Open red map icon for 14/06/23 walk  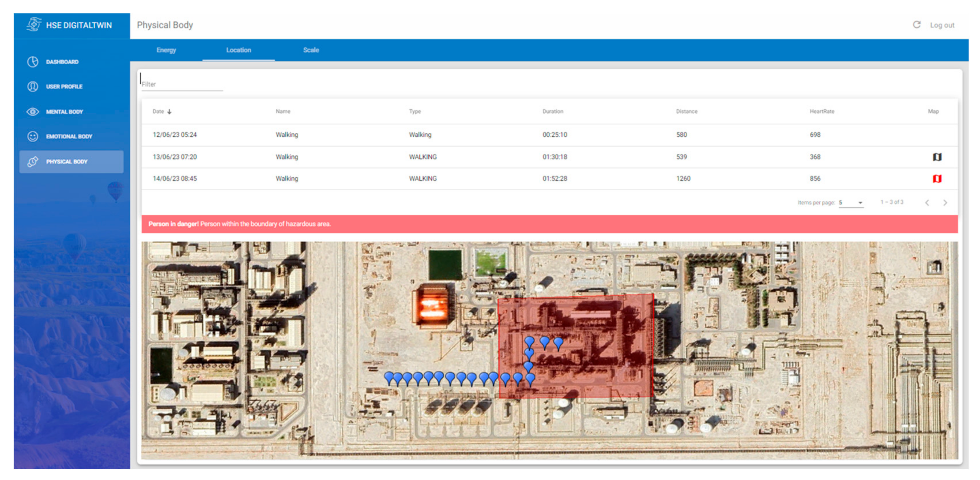pos(937,179)
